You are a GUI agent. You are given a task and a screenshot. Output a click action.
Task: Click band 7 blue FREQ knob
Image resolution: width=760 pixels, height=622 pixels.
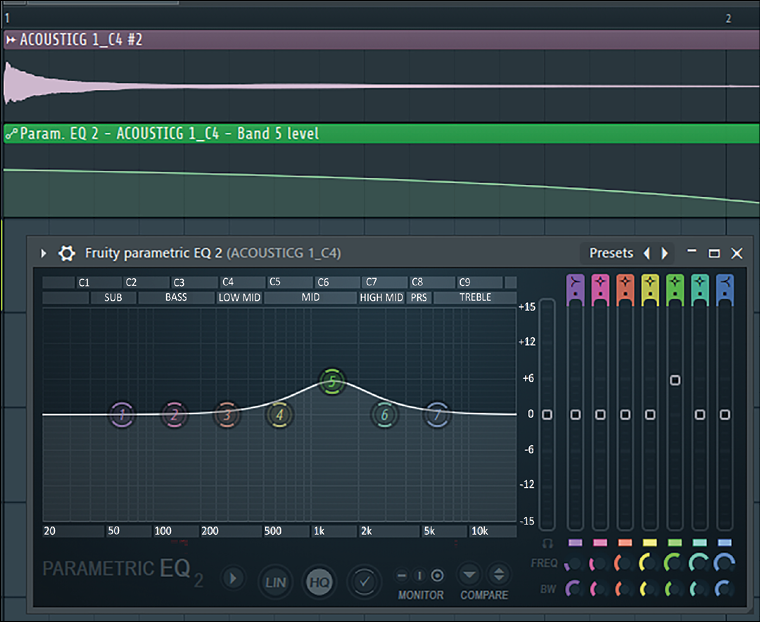click(x=724, y=563)
